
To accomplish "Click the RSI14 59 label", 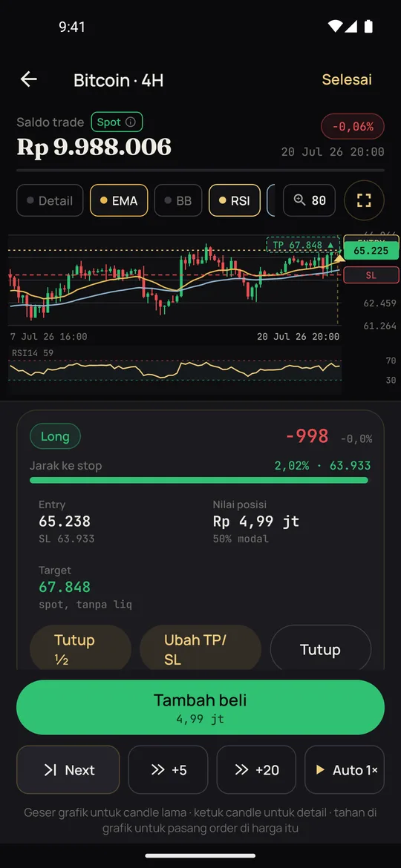I will 33,352.
